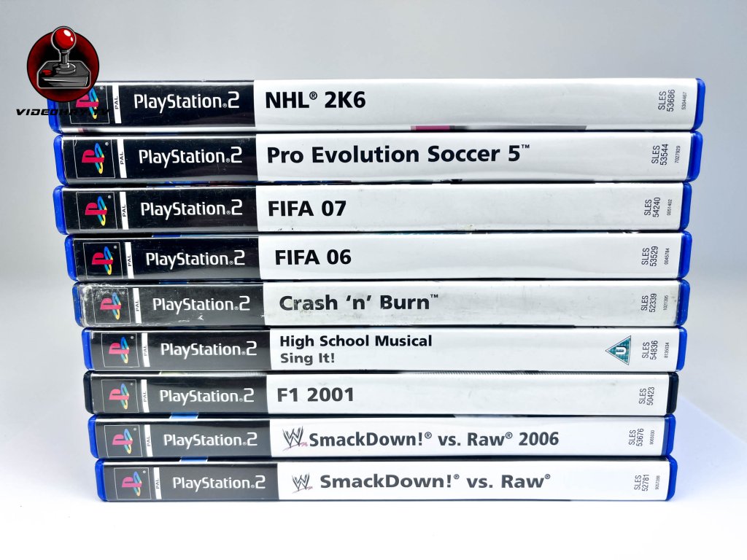Click the FIFA 07 title text
747x560 pixels.
pos(307,209)
